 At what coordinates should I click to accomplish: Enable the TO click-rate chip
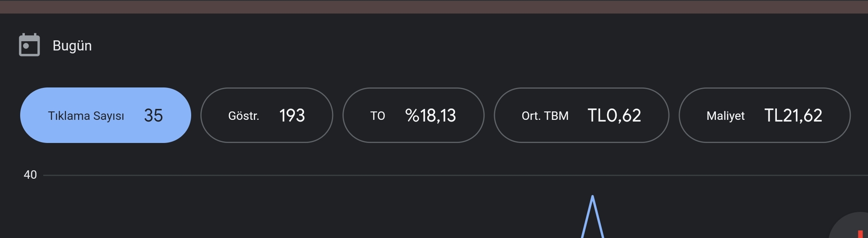[413, 115]
